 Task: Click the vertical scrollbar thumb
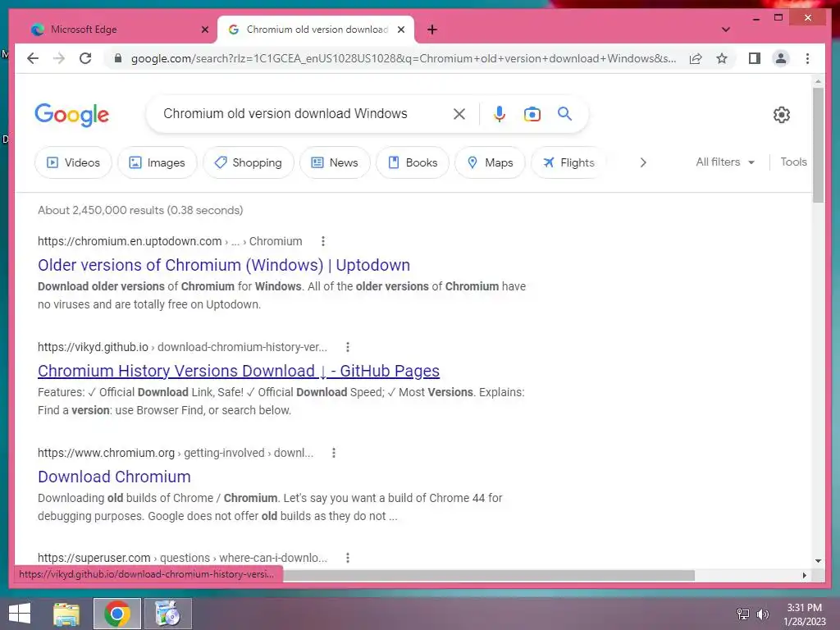[818, 144]
